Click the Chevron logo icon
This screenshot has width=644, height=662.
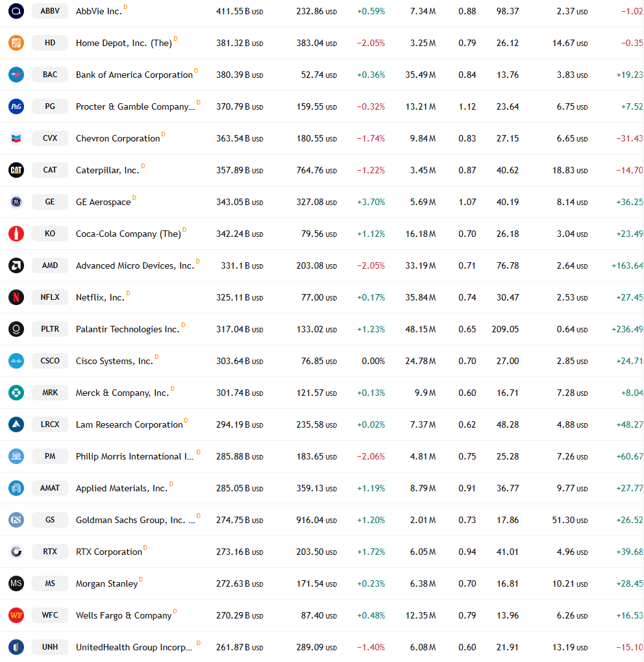coord(16,138)
